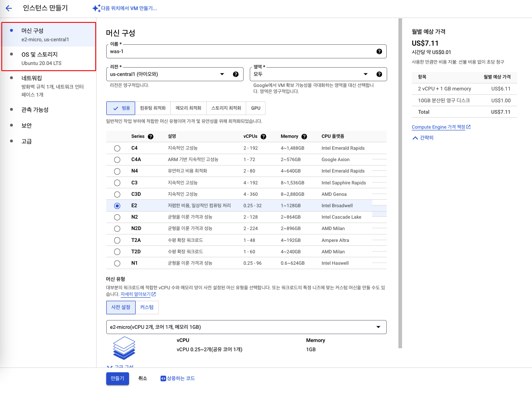Image resolution: width=532 pixels, height=396 pixels.
Task: Switch to 메모리 최적화 tab
Action: point(188,108)
